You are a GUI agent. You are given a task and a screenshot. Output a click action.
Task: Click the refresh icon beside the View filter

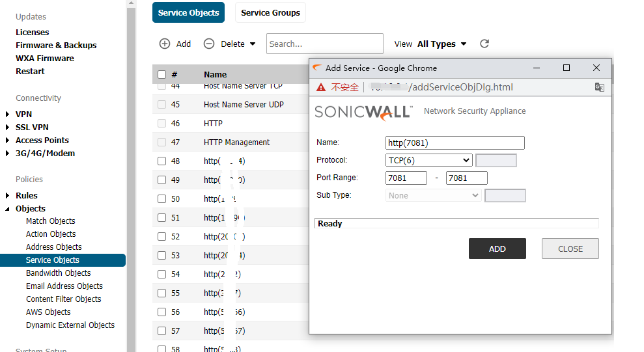[484, 44]
